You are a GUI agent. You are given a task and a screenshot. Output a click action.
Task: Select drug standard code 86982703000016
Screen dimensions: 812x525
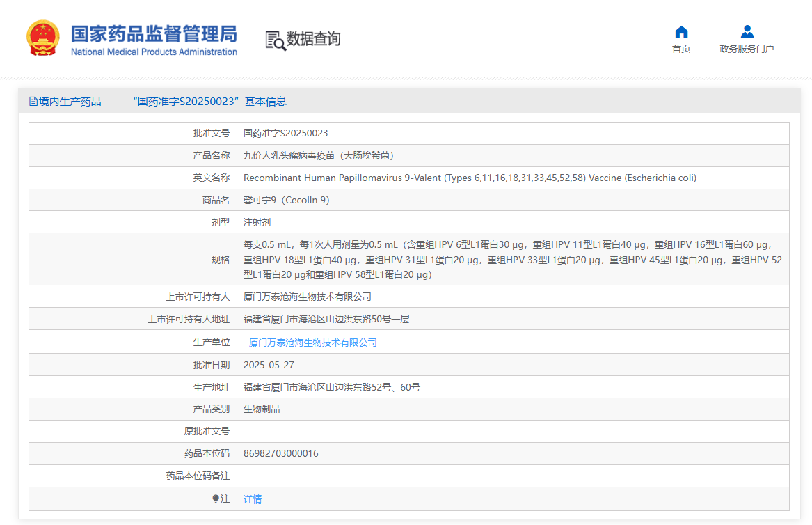281,453
